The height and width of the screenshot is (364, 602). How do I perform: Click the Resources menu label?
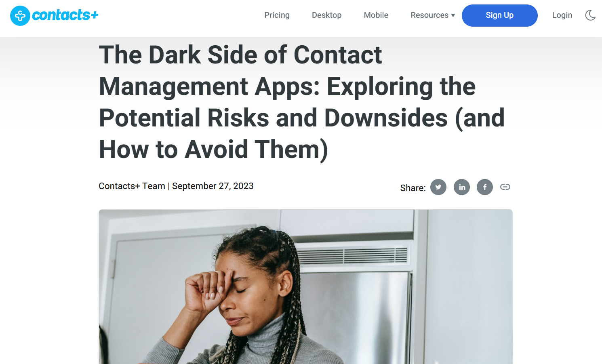429,15
